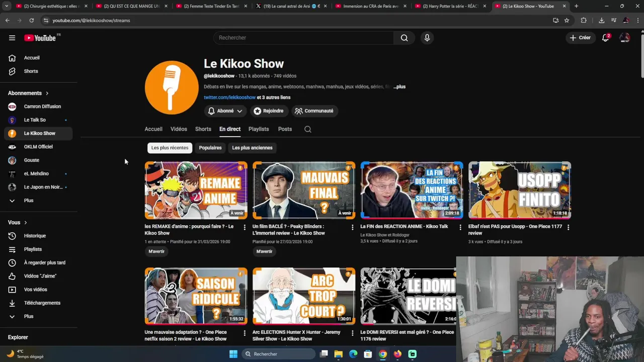Viewport: 644px width, 362px height.
Task: Open options menu for REMAKE d'anime video
Action: 245,227
